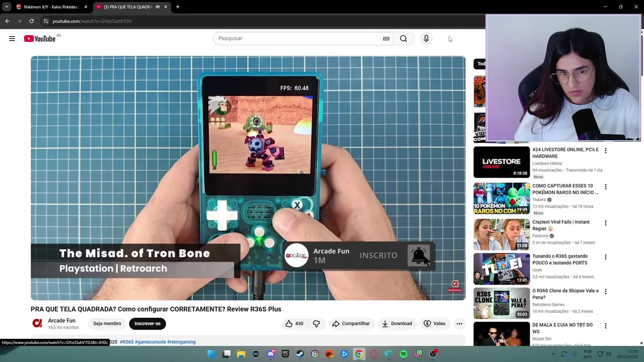
Task: Show hidden system tray icons
Action: point(553,354)
